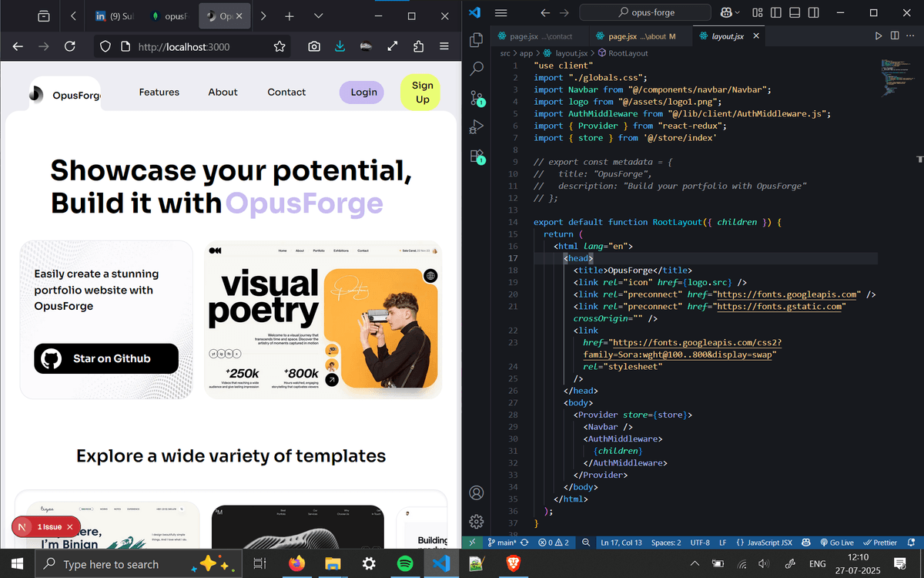The image size is (924, 578).
Task: Open VS Code Search view
Action: (x=477, y=69)
